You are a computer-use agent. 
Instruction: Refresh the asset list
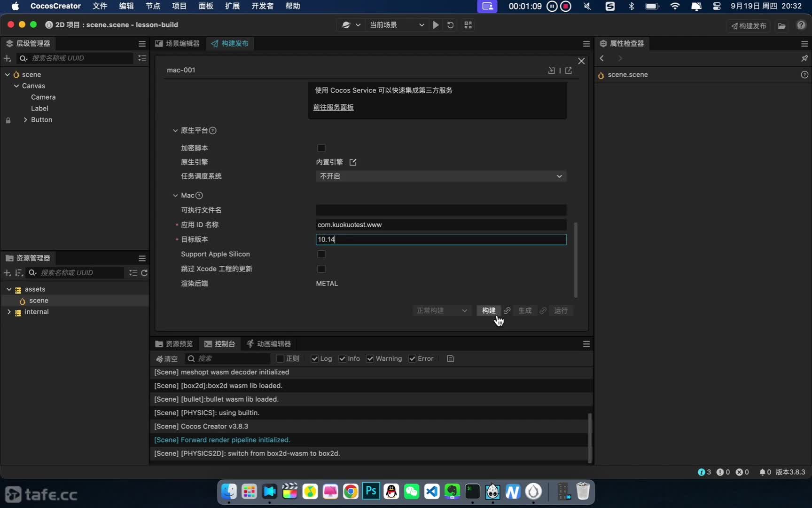pyautogui.click(x=144, y=273)
